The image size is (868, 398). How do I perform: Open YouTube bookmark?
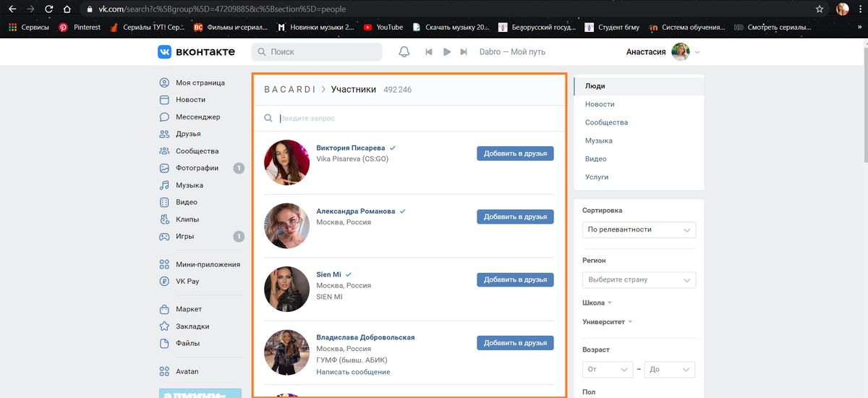[x=383, y=27]
